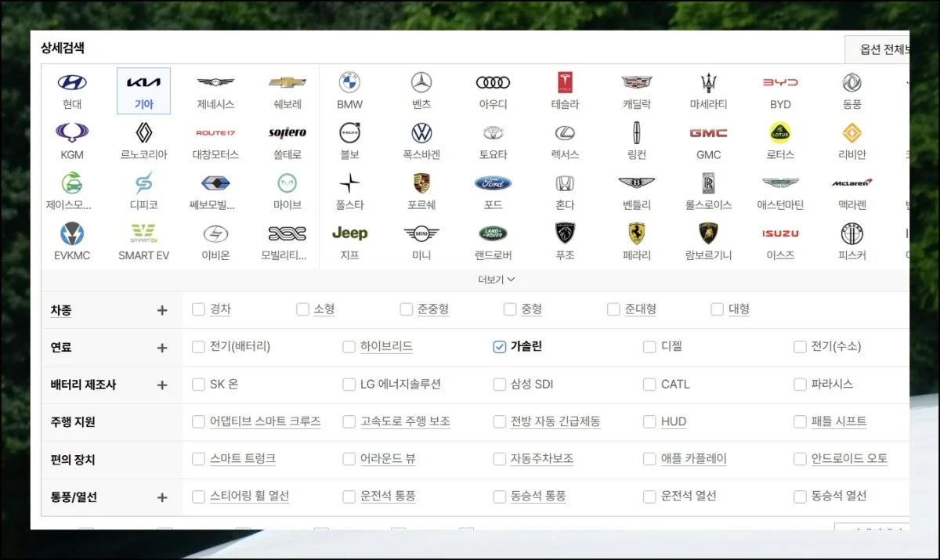Open the 애플 카플레이 option link
This screenshot has height=560, width=940.
pos(693,459)
